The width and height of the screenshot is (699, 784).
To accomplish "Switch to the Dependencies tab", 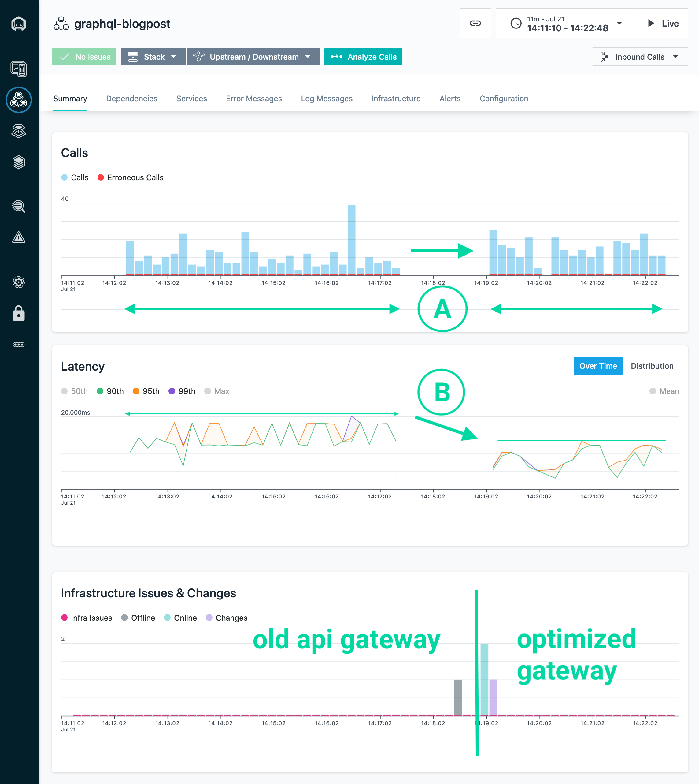I will point(132,99).
